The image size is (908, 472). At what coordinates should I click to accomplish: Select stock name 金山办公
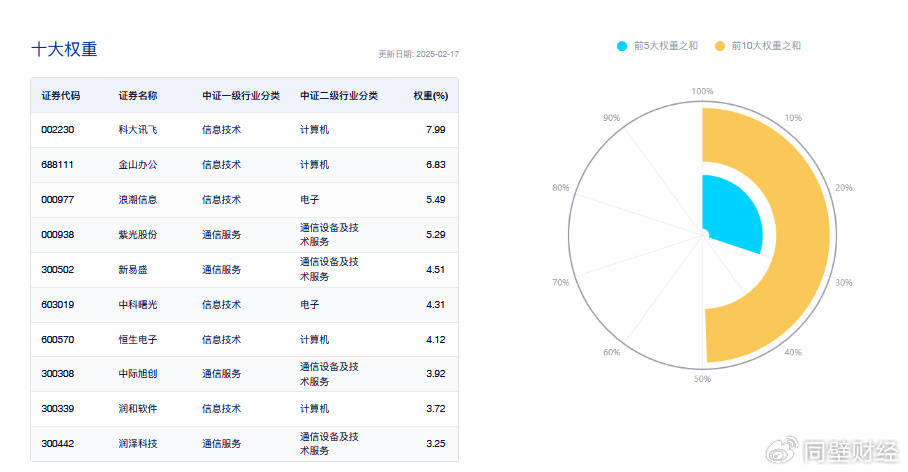[138, 164]
